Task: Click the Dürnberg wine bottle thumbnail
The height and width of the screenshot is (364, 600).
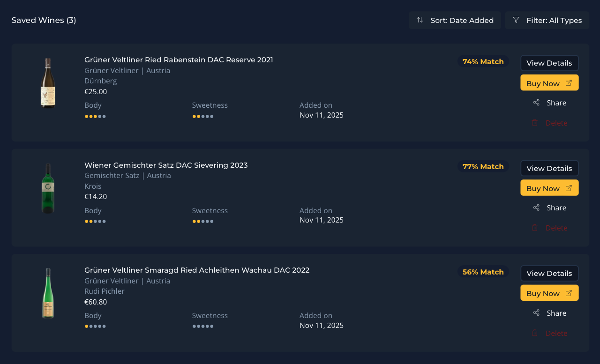Action: [x=48, y=83]
